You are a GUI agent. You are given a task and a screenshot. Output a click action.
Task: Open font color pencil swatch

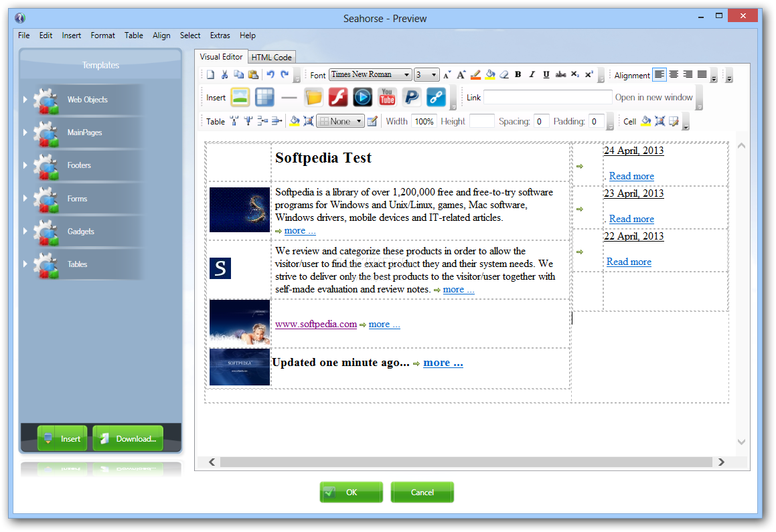[x=475, y=75]
